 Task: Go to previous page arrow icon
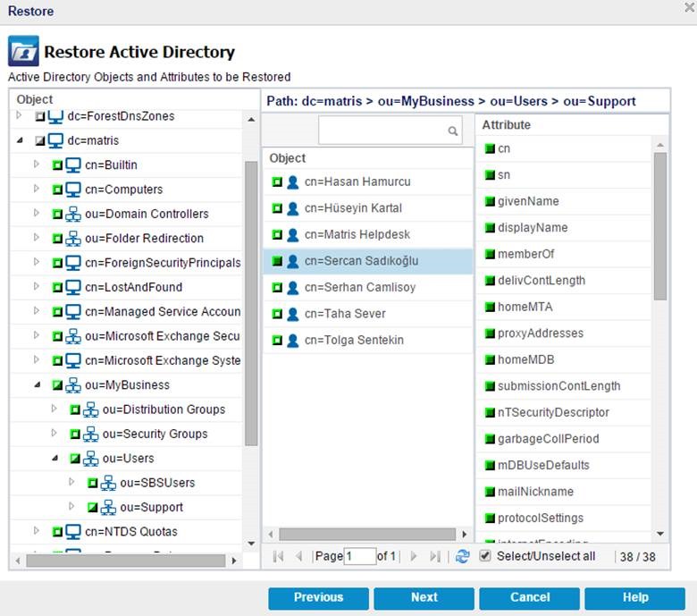(299, 556)
